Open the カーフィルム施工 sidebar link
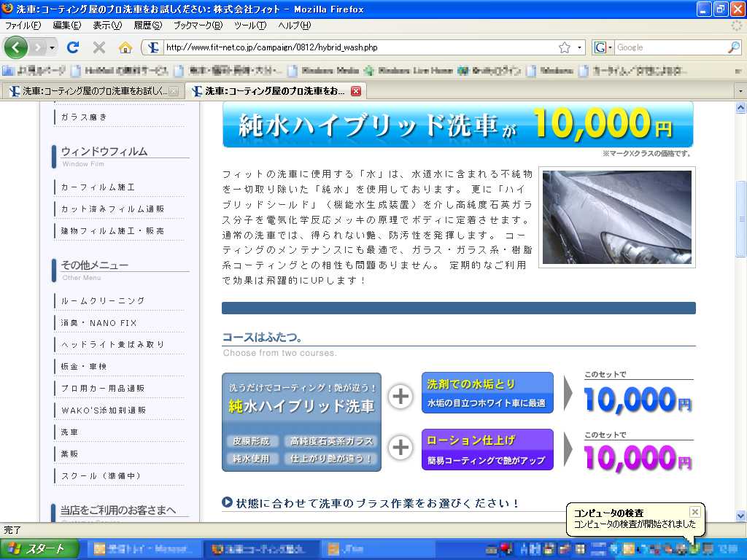This screenshot has width=747, height=560. 98,187
